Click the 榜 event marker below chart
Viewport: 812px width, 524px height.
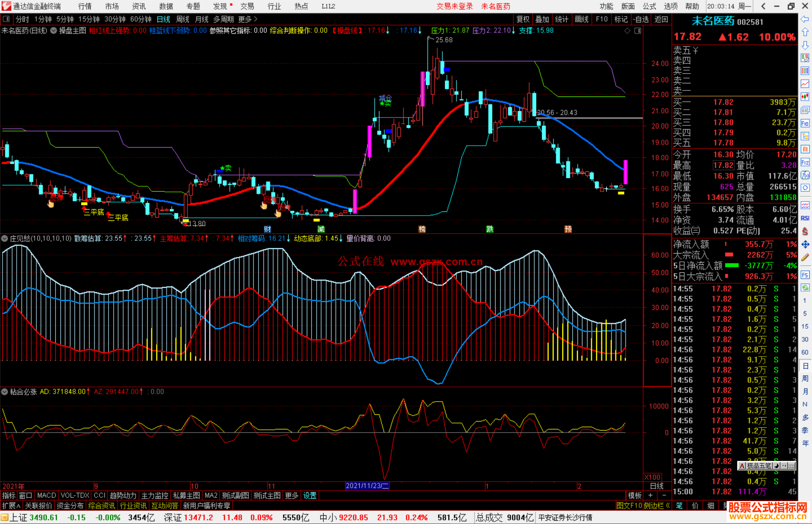coord(422,229)
